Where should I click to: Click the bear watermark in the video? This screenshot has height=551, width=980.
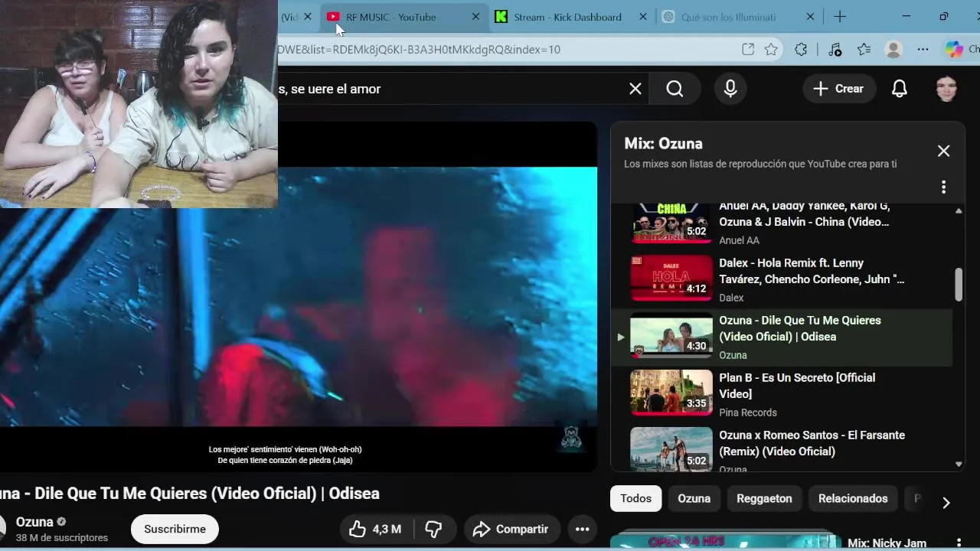click(571, 437)
